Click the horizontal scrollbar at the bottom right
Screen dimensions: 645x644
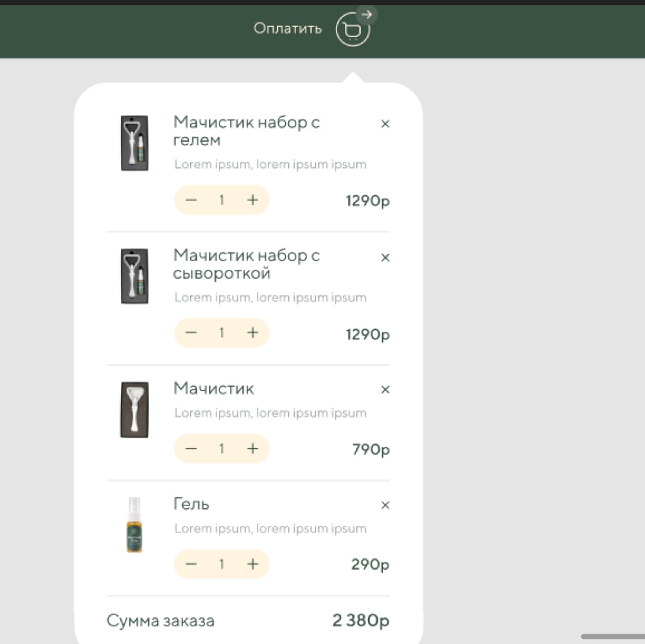[612, 637]
